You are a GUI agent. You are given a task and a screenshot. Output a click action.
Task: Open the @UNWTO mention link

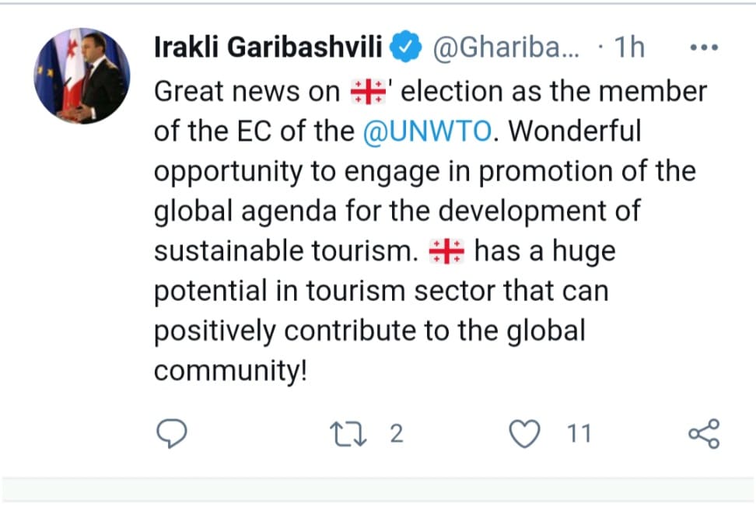(x=427, y=132)
